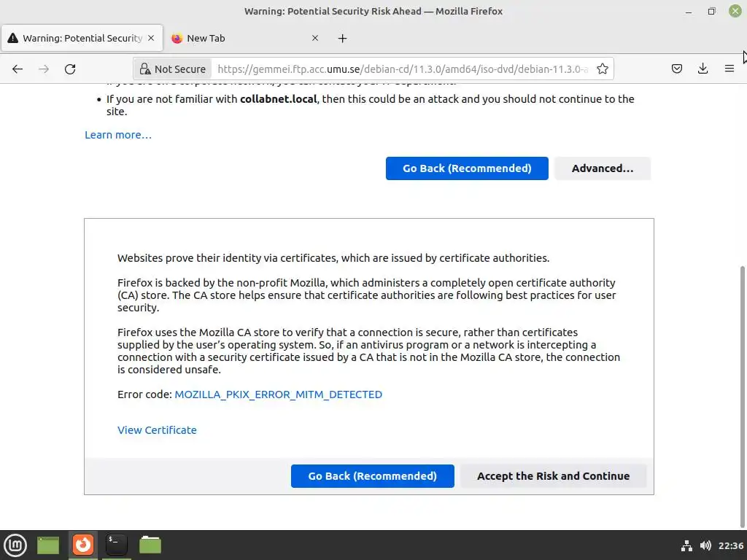The height and width of the screenshot is (560, 747).
Task: Click the bold collabnet.local text
Action: point(278,99)
